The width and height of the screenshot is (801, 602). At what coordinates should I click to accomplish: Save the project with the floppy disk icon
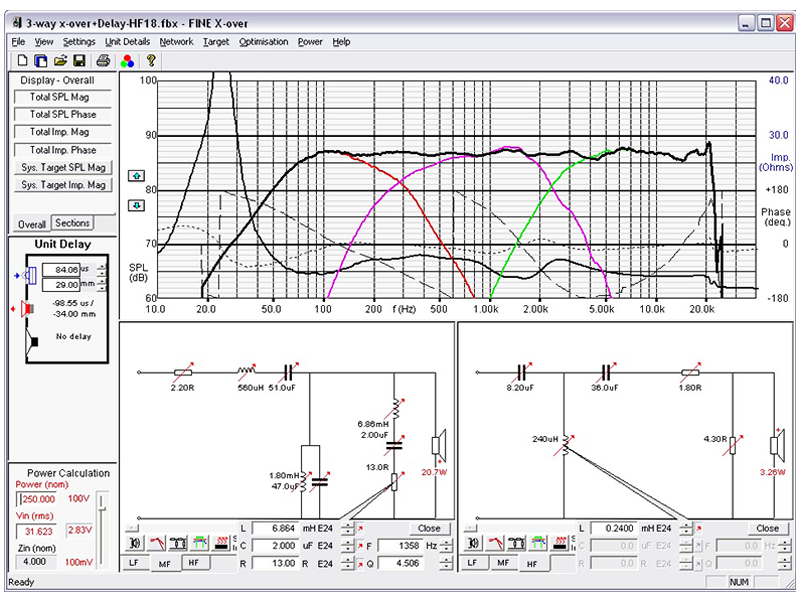[x=79, y=60]
